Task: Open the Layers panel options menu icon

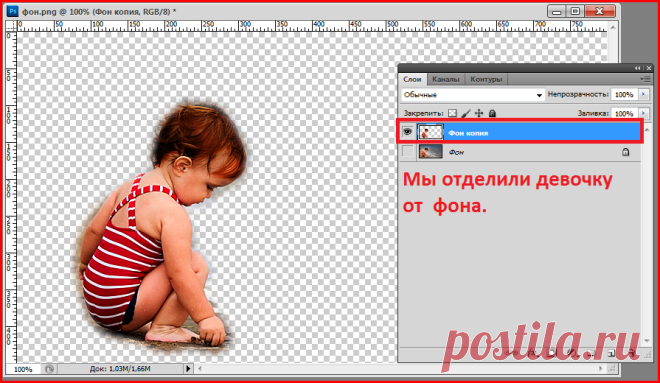Action: tap(645, 79)
